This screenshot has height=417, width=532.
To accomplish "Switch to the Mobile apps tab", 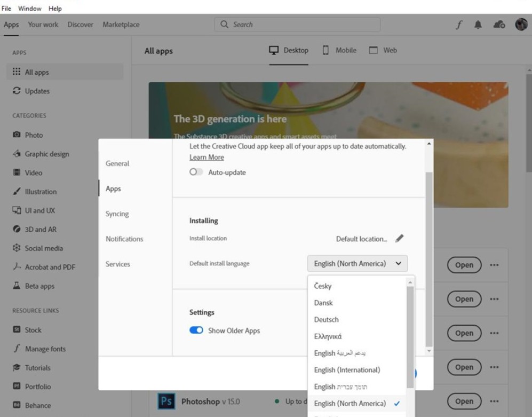I will coord(339,50).
